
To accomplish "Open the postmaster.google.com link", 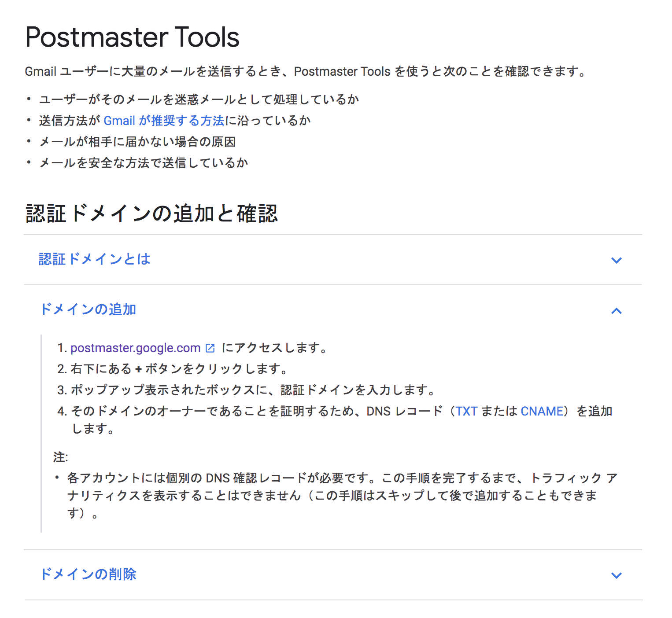I will tap(135, 348).
